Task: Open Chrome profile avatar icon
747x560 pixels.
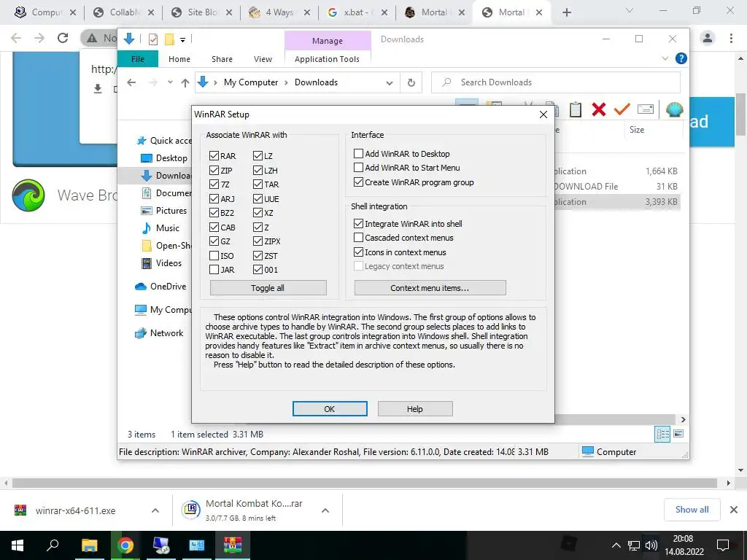Action: [x=708, y=38]
